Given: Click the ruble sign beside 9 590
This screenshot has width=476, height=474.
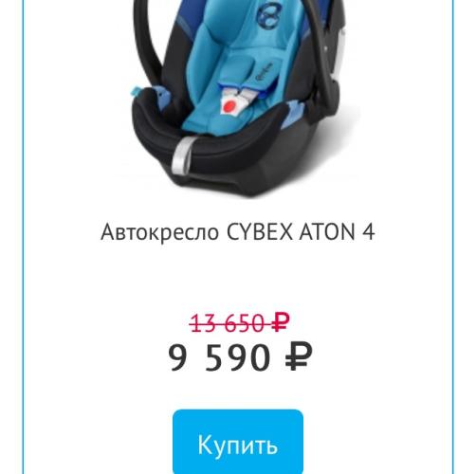Looking at the screenshot, I should 299,357.
